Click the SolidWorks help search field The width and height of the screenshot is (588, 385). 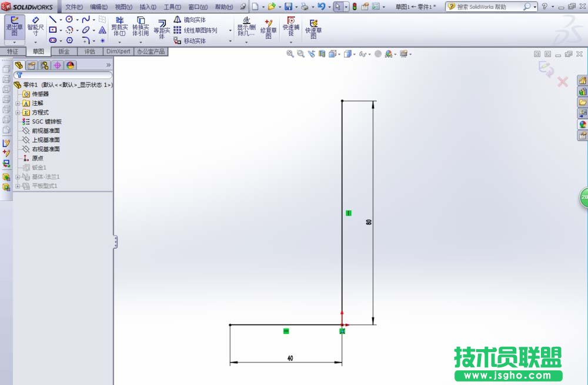[x=488, y=6]
